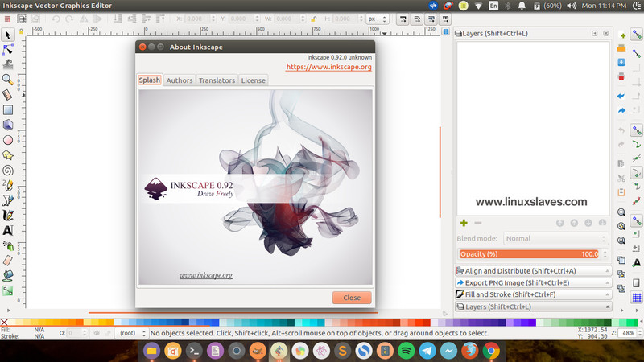Click the X coordinate input field
Screen dimensions: 644x362
tap(197, 19)
